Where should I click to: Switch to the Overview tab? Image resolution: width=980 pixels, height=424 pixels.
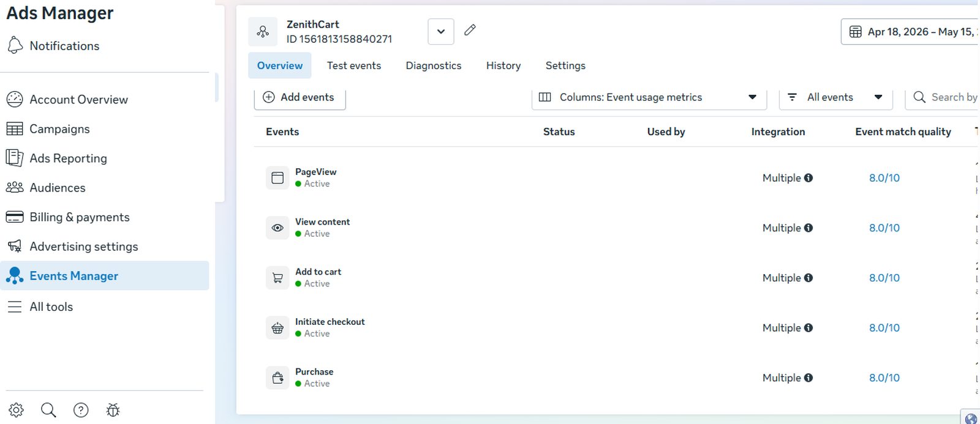click(280, 65)
